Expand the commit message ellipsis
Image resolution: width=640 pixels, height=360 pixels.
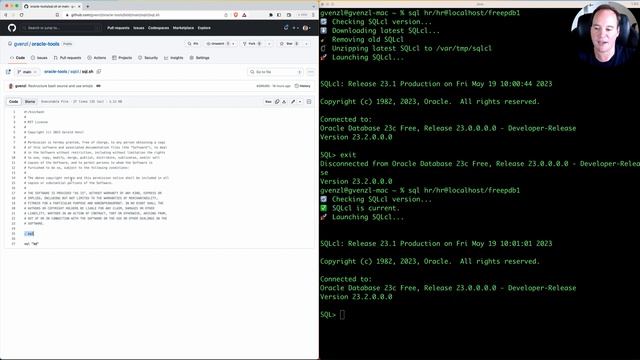(98, 86)
